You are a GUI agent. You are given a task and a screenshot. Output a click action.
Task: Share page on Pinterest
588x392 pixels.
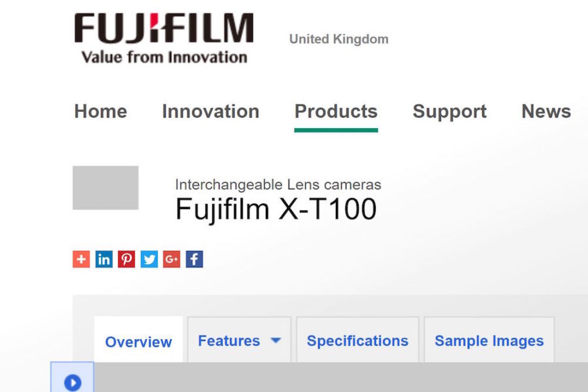point(127,259)
